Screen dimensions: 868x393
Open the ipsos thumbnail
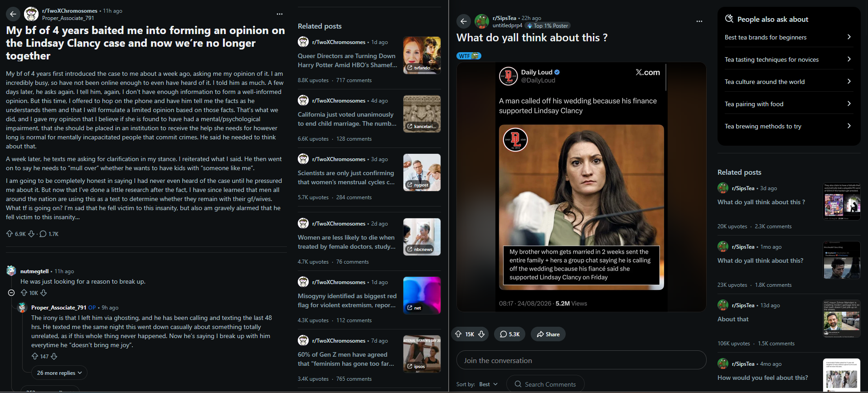(422, 354)
